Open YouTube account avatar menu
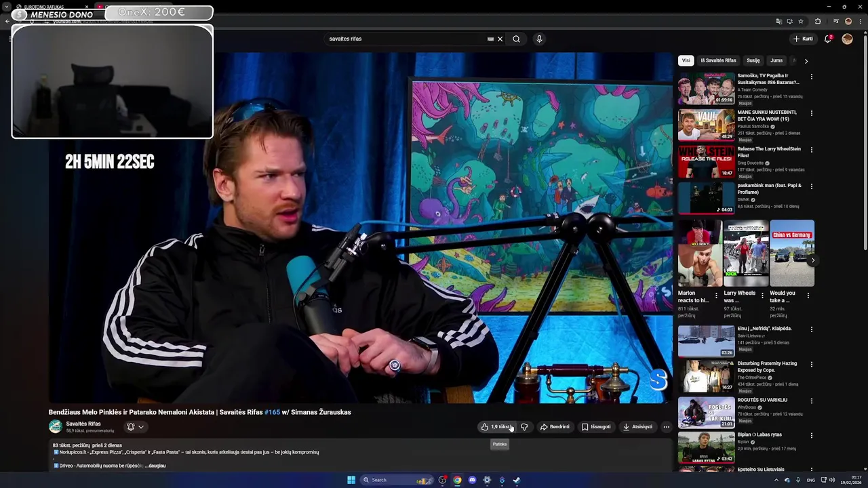Image resolution: width=868 pixels, height=488 pixels. click(x=847, y=39)
